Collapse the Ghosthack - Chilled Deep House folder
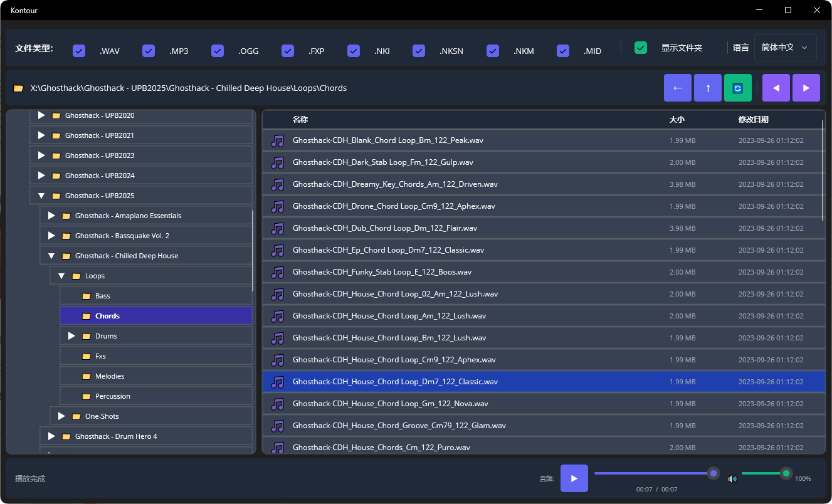The width and height of the screenshot is (832, 504). (51, 256)
